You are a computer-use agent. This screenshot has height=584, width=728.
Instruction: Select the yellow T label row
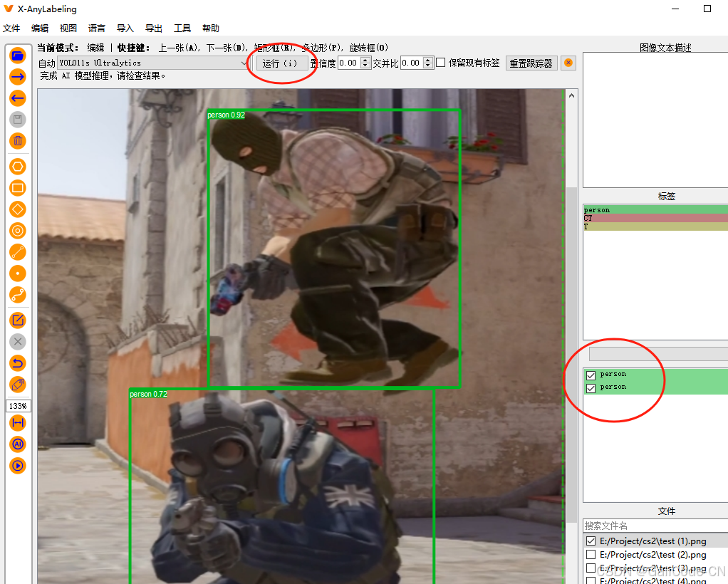click(x=655, y=226)
